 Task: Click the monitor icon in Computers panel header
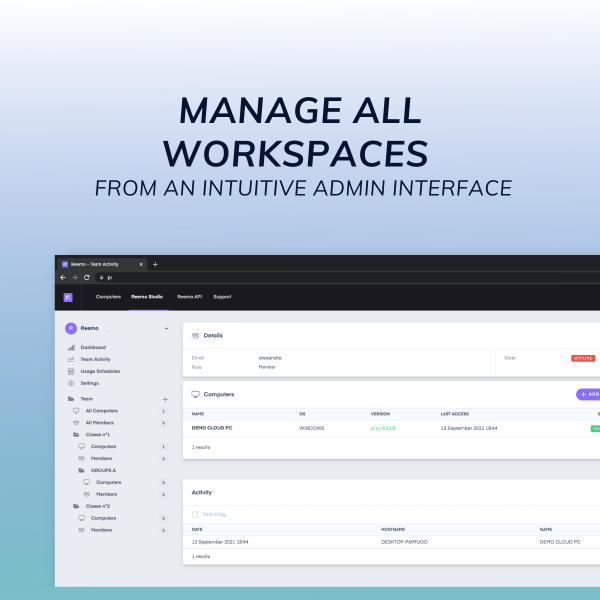click(x=196, y=395)
